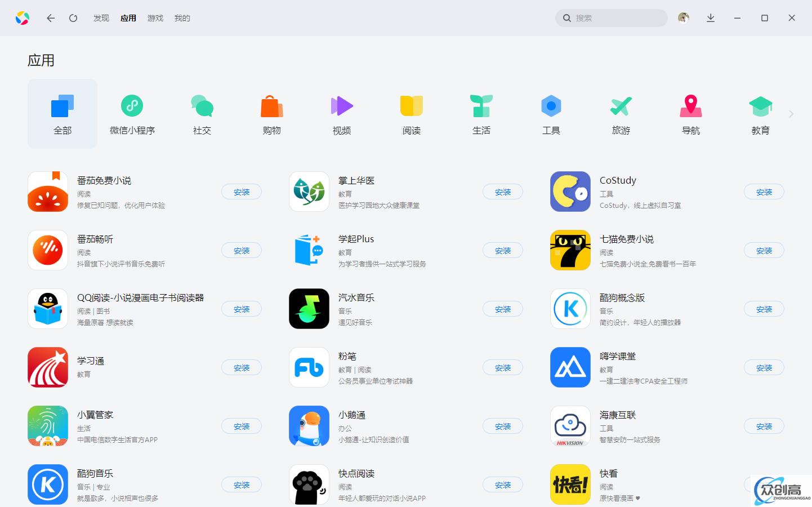Open the 快点阅读 paw app icon
The height and width of the screenshot is (507, 812).
pos(309,484)
